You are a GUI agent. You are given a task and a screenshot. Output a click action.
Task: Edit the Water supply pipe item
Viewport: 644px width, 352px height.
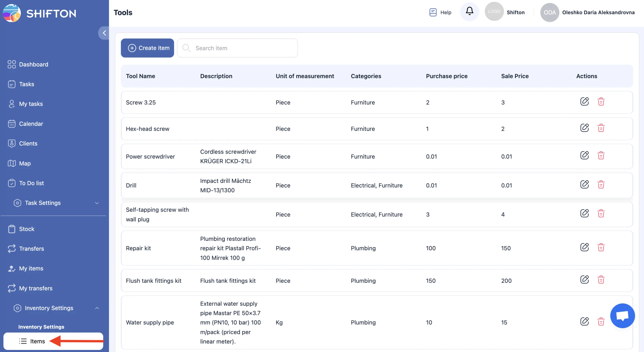click(x=584, y=322)
